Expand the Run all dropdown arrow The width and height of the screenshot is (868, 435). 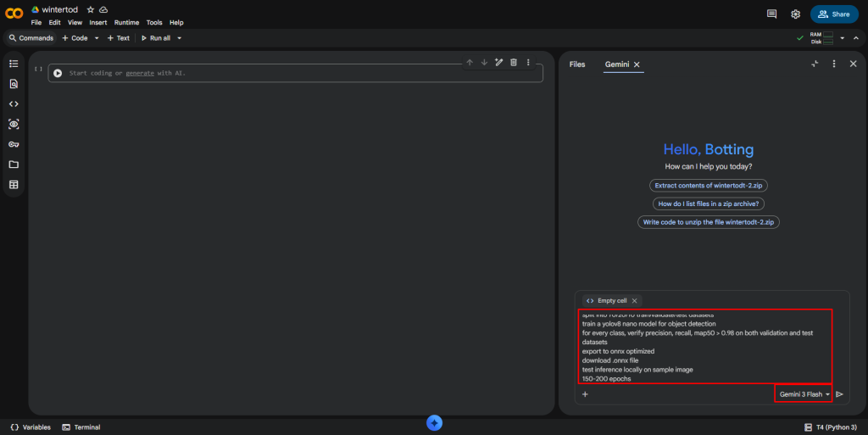point(180,38)
